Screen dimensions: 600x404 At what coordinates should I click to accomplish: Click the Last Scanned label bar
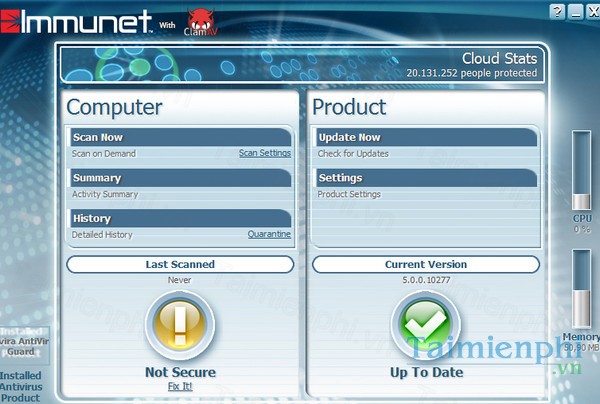(180, 264)
